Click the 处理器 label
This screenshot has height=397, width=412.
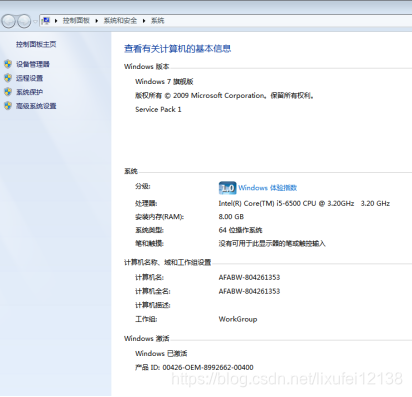146,203
